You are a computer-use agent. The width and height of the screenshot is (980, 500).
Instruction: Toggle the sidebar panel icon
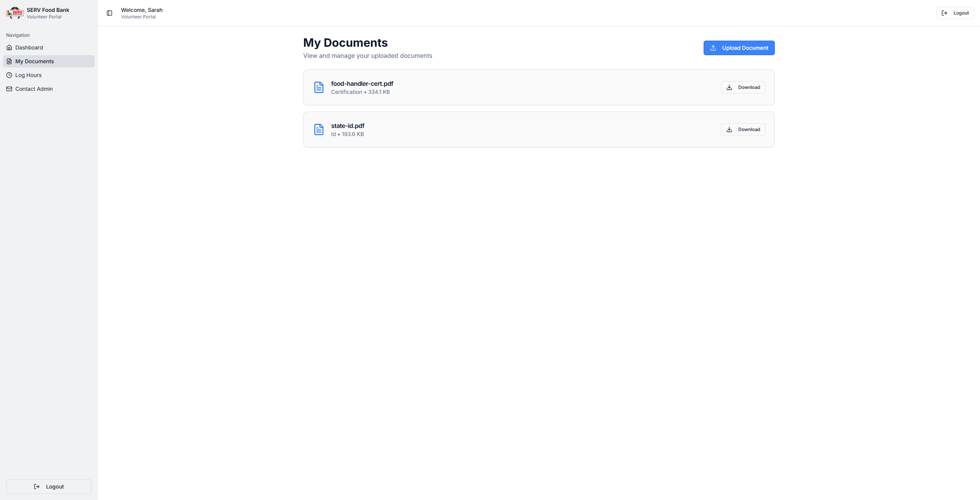click(x=109, y=13)
